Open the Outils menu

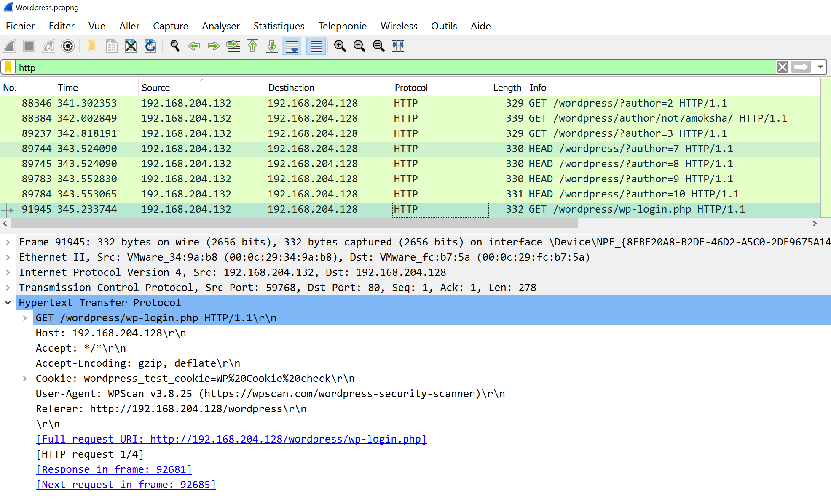[444, 26]
